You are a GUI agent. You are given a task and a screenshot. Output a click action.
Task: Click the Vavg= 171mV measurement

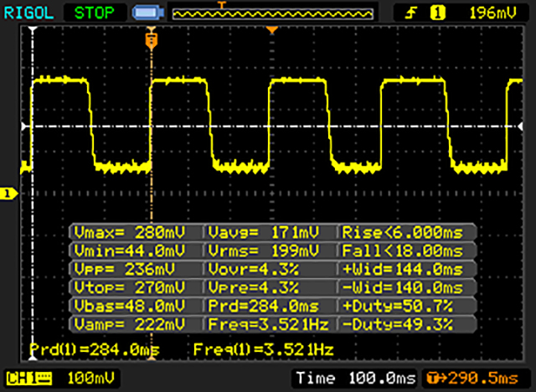(x=264, y=233)
